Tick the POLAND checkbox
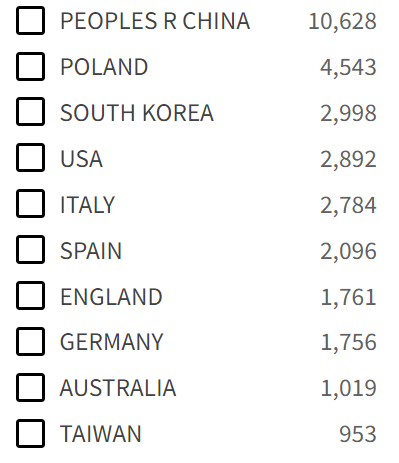The height and width of the screenshot is (463, 399). (x=30, y=66)
